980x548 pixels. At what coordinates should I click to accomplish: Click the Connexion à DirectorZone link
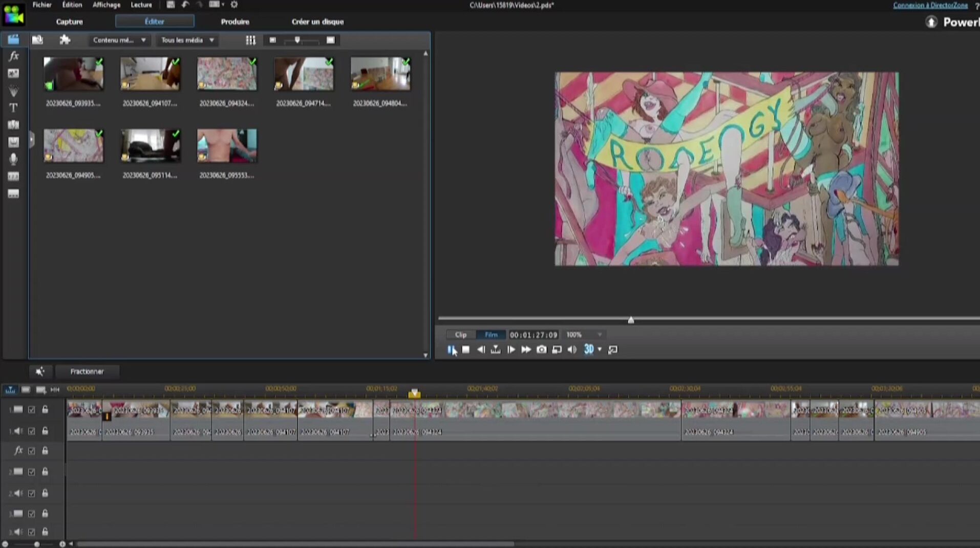930,5
